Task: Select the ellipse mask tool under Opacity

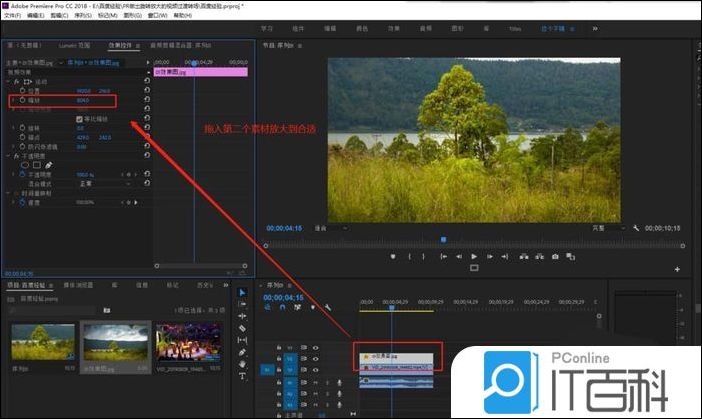Action: [25, 165]
